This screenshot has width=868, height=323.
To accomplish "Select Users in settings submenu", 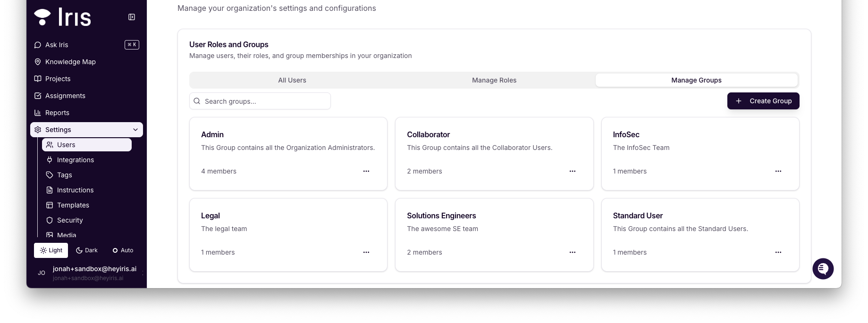I will [87, 145].
